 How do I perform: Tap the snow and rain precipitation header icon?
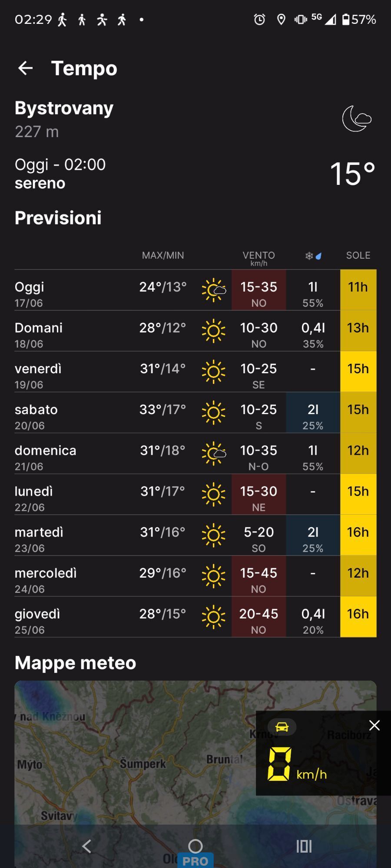pos(313,256)
